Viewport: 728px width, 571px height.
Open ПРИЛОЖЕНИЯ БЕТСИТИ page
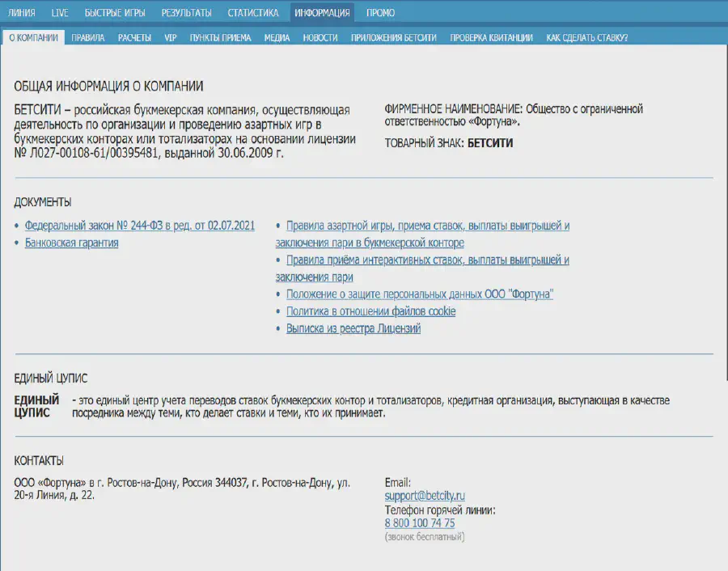point(394,37)
